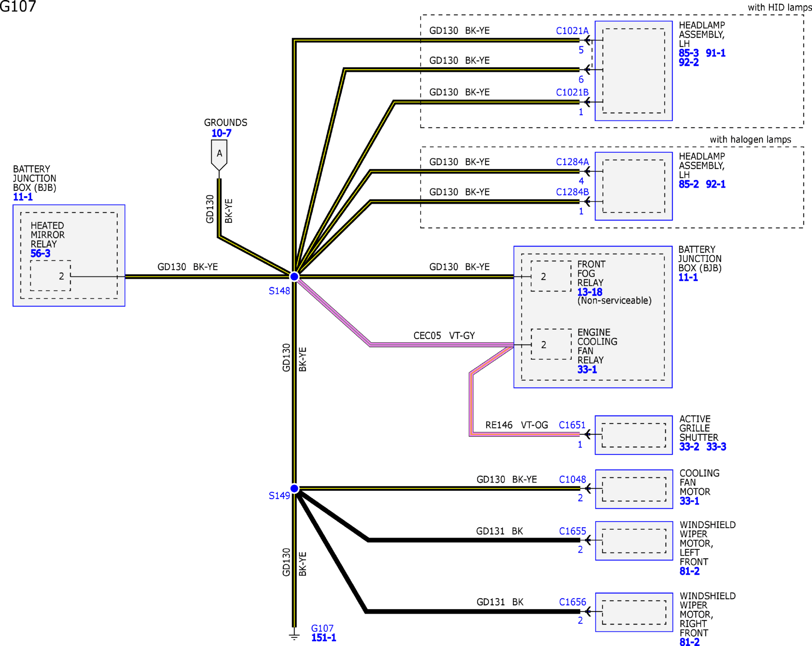The width and height of the screenshot is (812, 646).
Task: Open the 85-3 HID headlamp assembly link
Action: pos(688,53)
